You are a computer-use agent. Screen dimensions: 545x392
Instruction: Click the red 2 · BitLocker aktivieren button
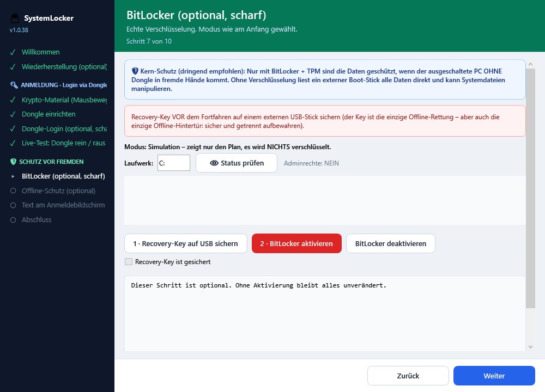(x=296, y=243)
